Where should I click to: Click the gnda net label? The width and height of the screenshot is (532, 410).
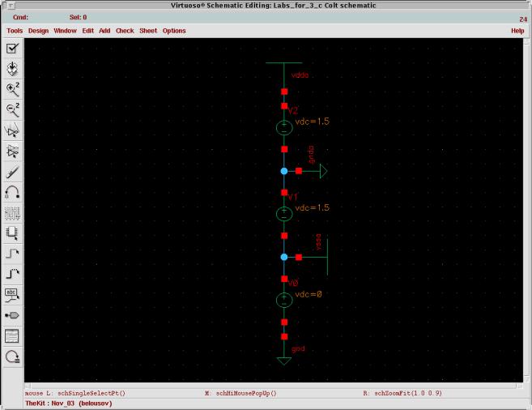tap(311, 155)
